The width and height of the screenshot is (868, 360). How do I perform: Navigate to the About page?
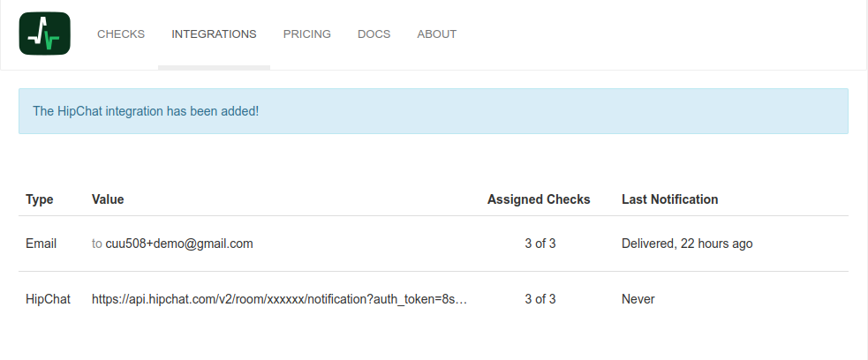[436, 34]
